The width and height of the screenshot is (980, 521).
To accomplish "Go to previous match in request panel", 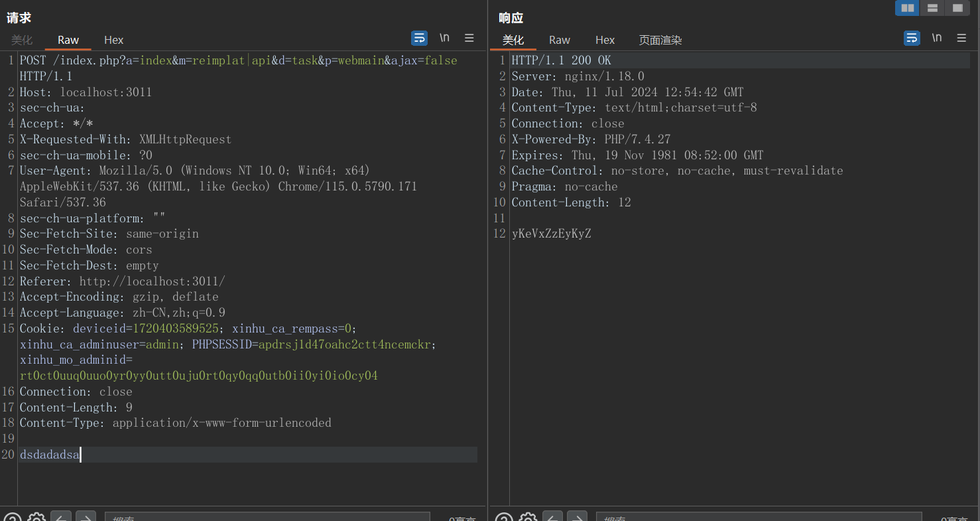I will [x=62, y=518].
